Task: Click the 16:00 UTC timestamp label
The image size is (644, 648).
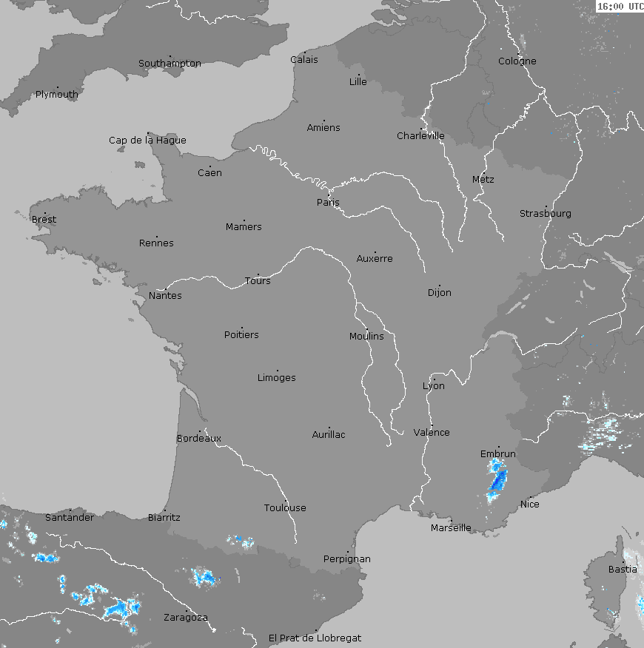Action: (x=620, y=6)
